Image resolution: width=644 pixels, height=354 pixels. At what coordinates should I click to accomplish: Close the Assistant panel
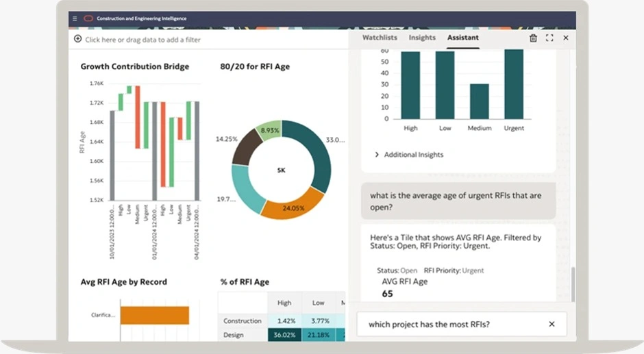[565, 38]
